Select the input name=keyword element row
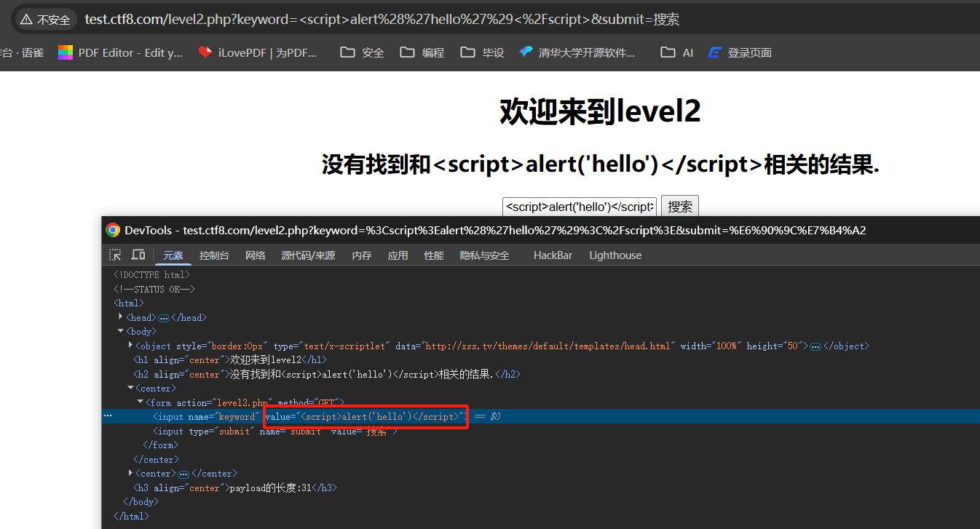980x529 pixels. [x=540, y=416]
